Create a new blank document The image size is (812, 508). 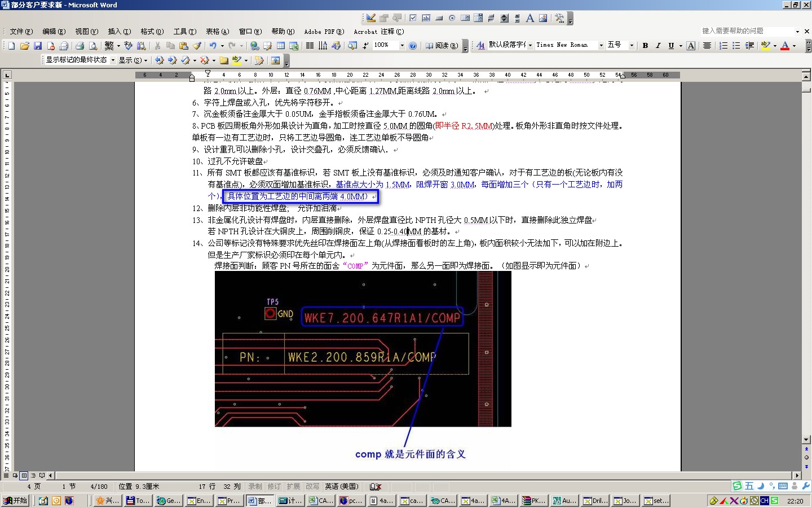11,46
